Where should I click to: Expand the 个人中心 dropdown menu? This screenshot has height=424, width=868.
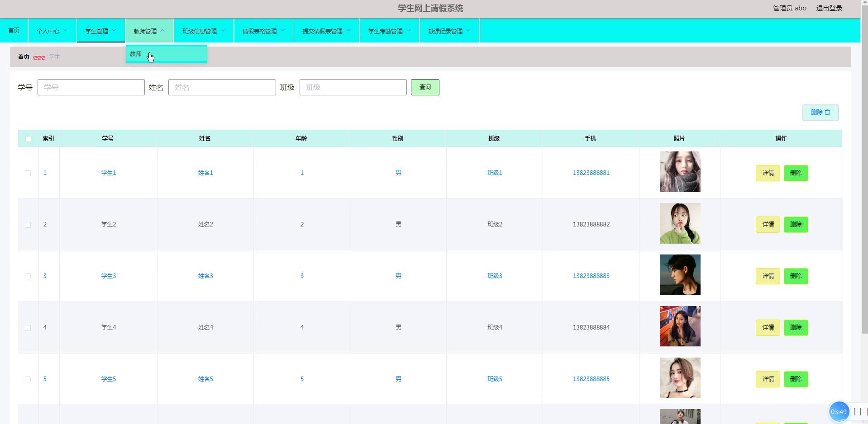52,31
